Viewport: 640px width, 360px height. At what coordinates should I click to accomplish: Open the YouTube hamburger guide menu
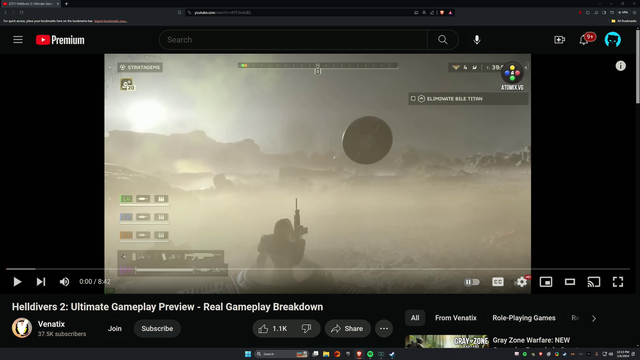[18, 40]
